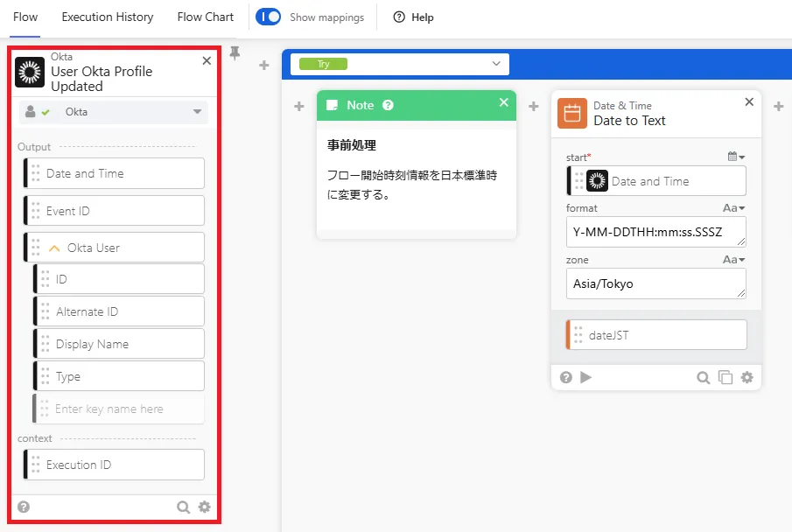Image resolution: width=792 pixels, height=532 pixels.
Task: Add a card before the Note
Action: pos(299,106)
